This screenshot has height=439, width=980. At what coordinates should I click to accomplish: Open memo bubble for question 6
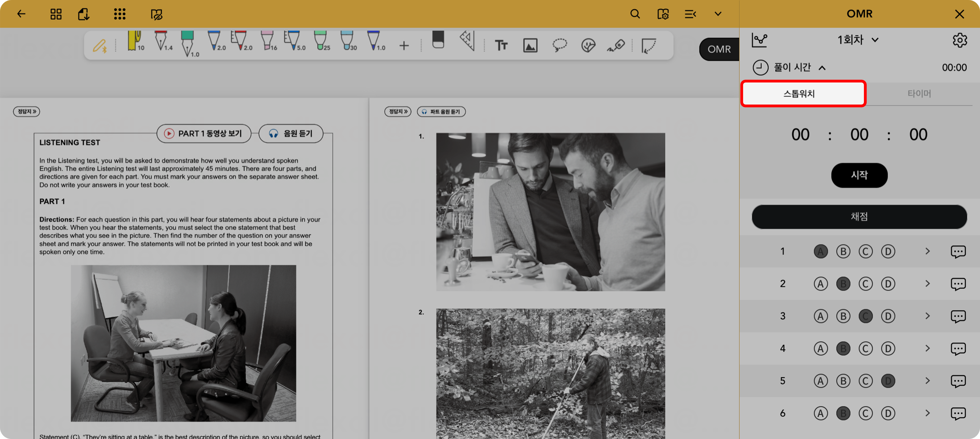(x=958, y=413)
